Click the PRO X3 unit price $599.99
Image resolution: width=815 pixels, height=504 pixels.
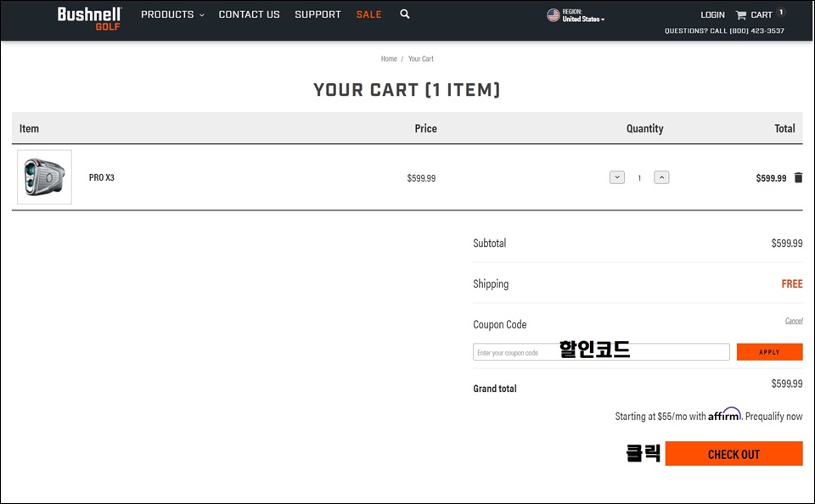coord(421,178)
